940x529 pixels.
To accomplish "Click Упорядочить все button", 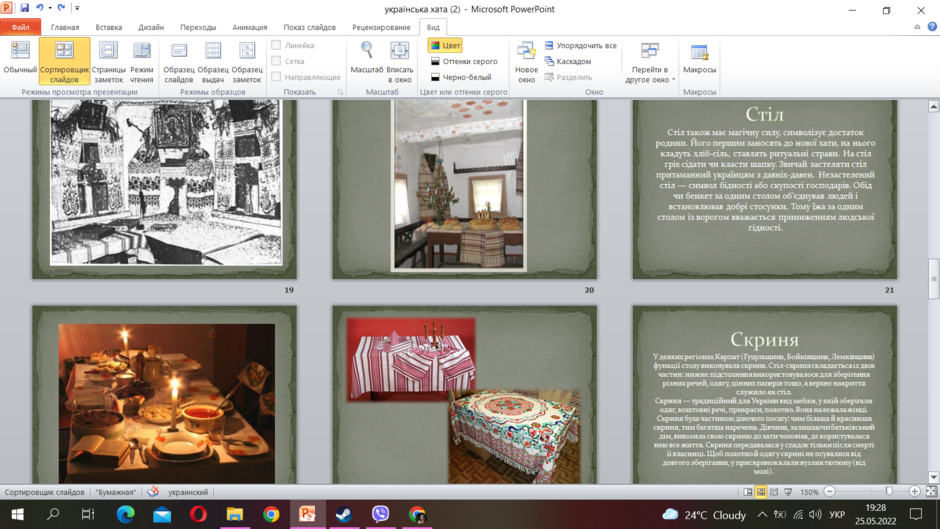I will [580, 45].
